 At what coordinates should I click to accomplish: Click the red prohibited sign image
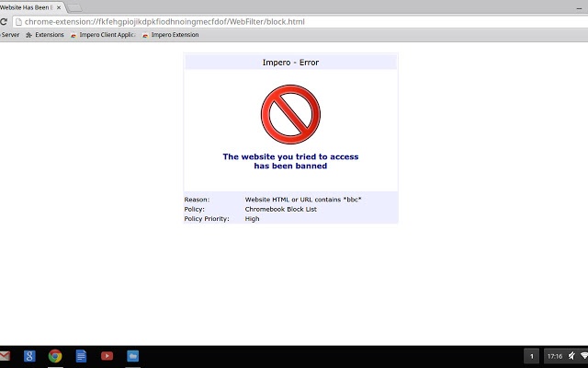(x=290, y=114)
